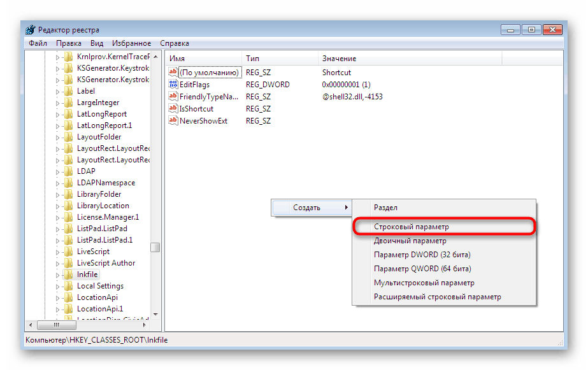Select the Krnlprov.KernelTrace tree item
The width and height of the screenshot is (588, 370).
[x=113, y=57]
